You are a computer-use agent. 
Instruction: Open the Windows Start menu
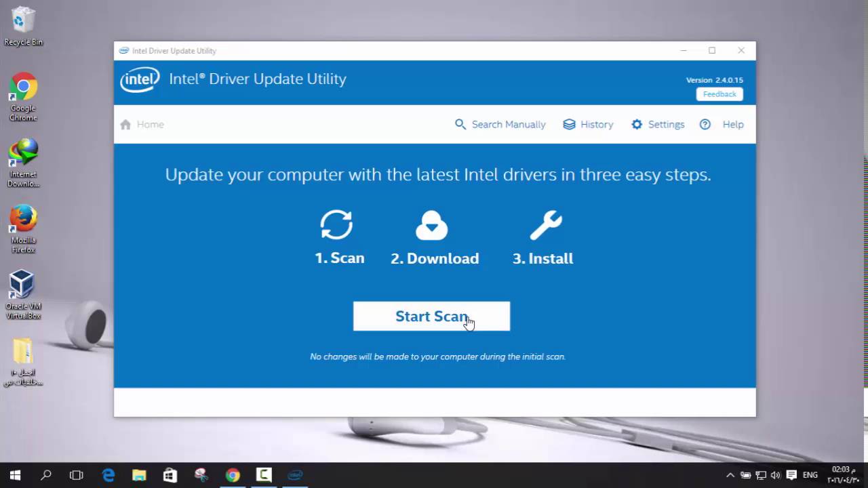pyautogui.click(x=15, y=475)
